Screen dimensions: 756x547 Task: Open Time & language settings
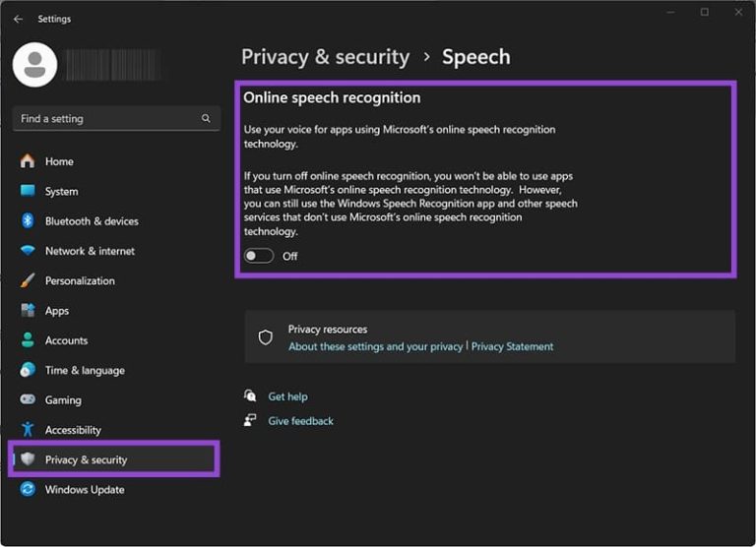tap(85, 371)
